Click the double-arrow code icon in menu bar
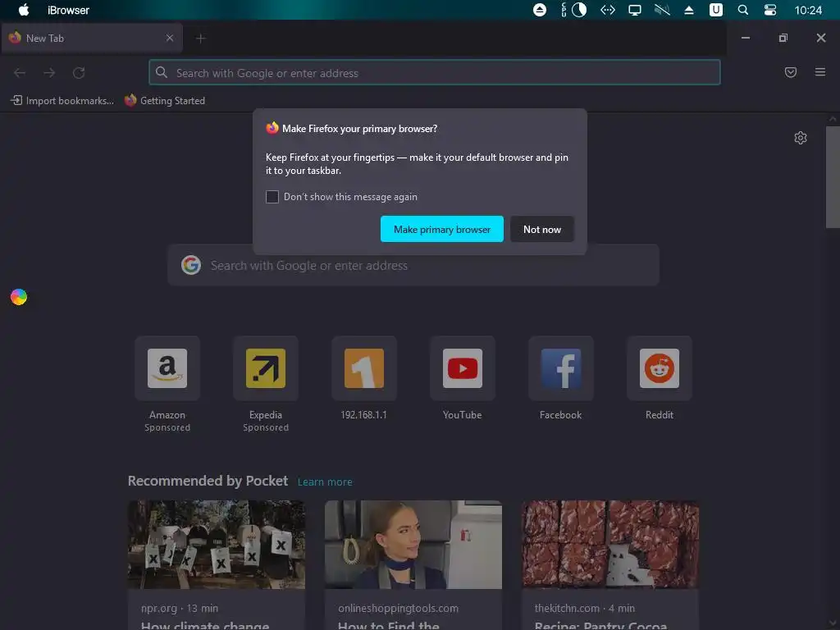840x630 pixels. 608,10
